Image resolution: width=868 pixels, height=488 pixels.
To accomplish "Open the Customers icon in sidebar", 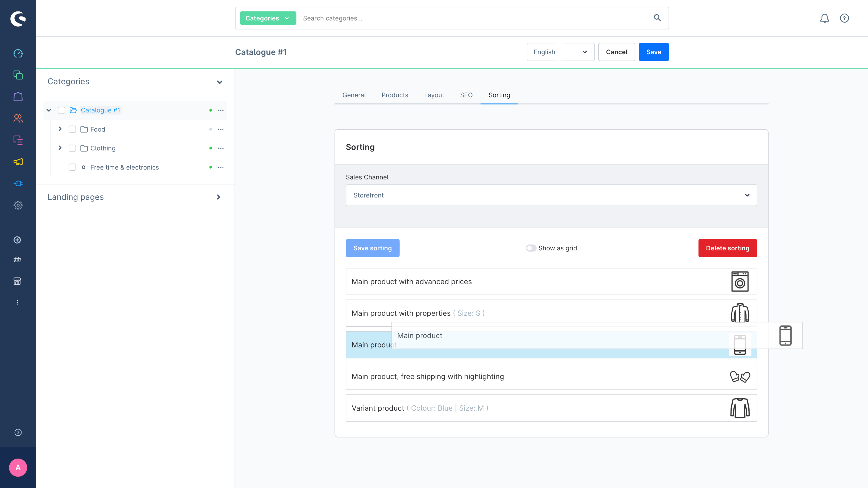I will [18, 119].
